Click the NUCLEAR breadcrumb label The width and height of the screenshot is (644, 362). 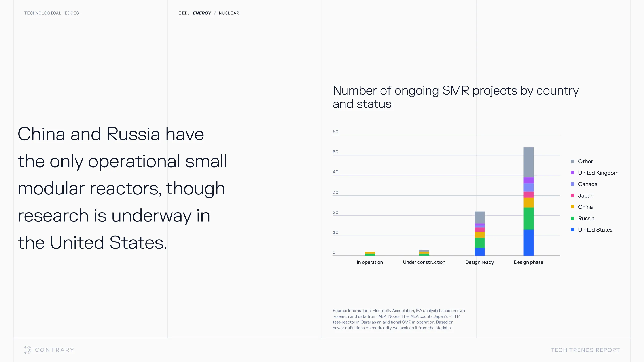(x=229, y=13)
